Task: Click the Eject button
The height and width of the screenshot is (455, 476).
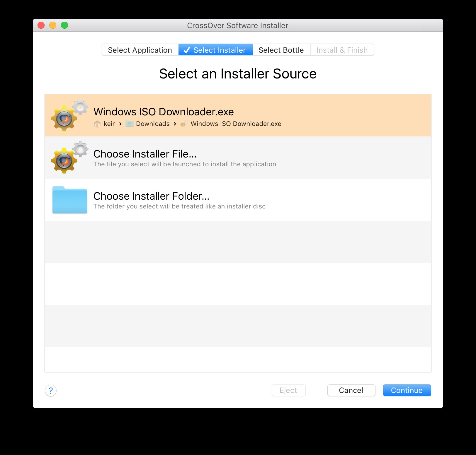Action: pyautogui.click(x=288, y=390)
